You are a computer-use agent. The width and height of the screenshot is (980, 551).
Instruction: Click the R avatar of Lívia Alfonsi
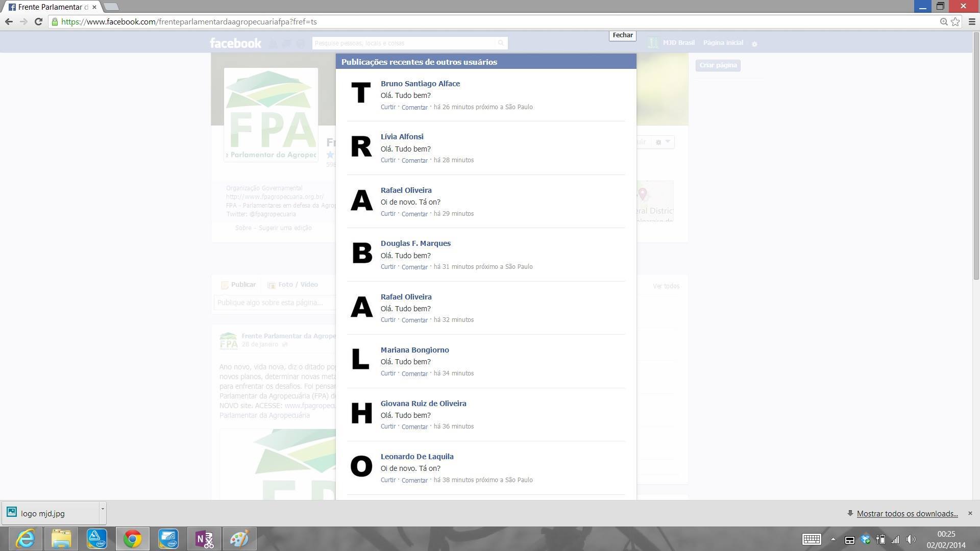click(361, 146)
